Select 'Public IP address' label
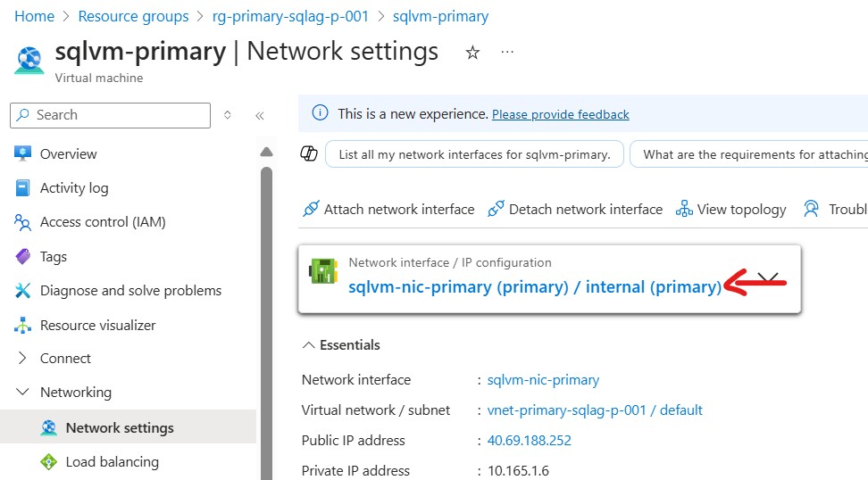 click(353, 440)
